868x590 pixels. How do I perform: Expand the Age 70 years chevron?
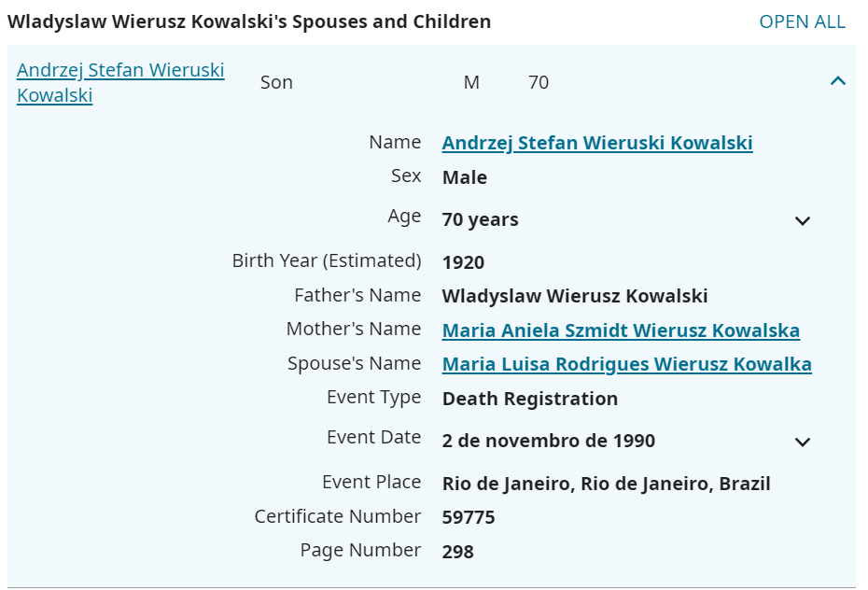pos(802,221)
